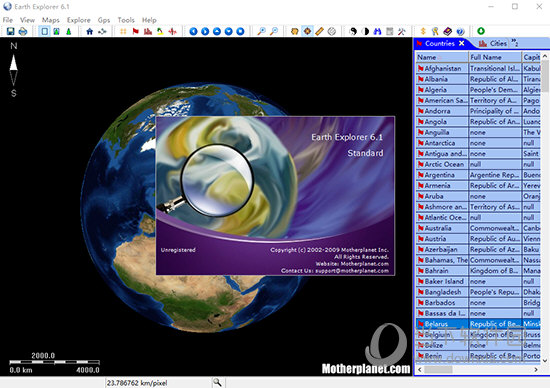Click the green download arrow icon
Image resolution: width=550 pixels, height=388 pixels.
(x=481, y=31)
